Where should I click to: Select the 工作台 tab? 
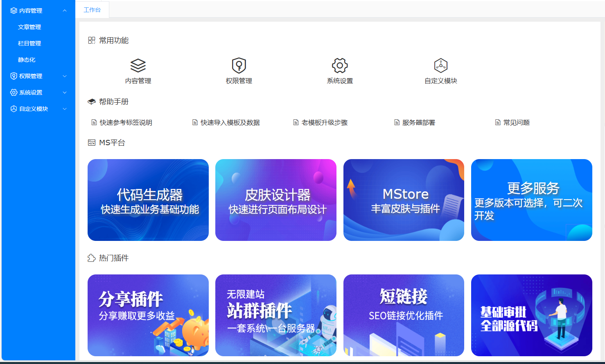click(x=92, y=10)
